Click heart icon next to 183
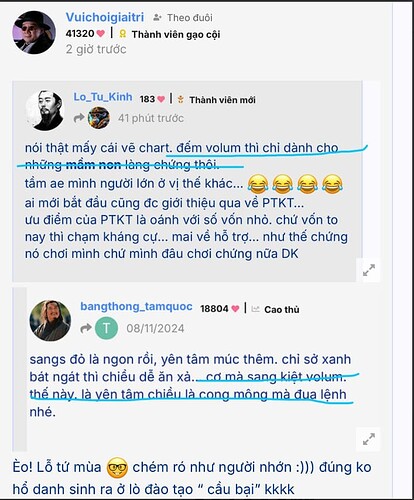414x500 pixels. coord(161,99)
